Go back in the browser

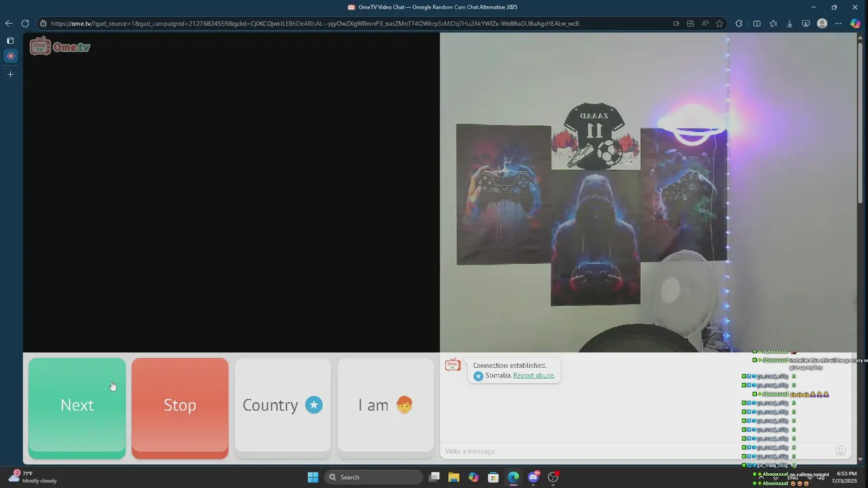[9, 23]
